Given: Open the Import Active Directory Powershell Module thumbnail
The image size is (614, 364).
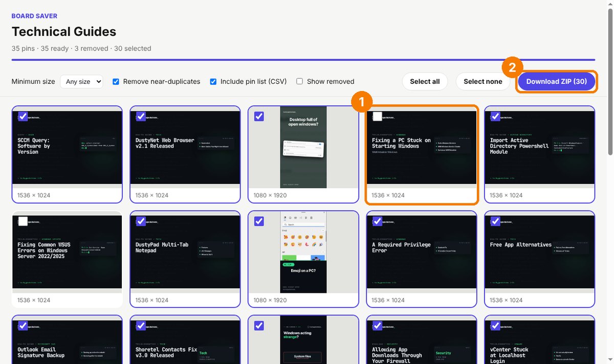Looking at the screenshot, I should pos(540,147).
